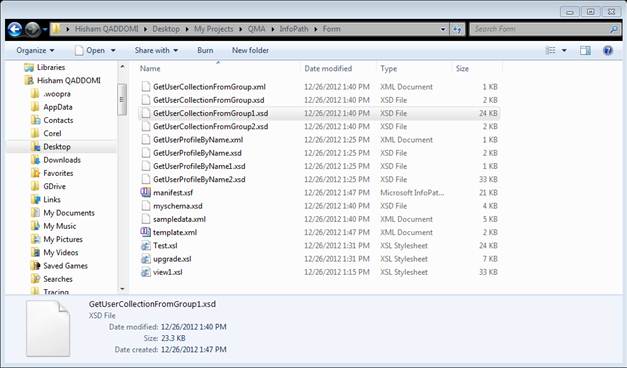Click the My Pictures folder icon
627x368 pixels.
pos(36,239)
